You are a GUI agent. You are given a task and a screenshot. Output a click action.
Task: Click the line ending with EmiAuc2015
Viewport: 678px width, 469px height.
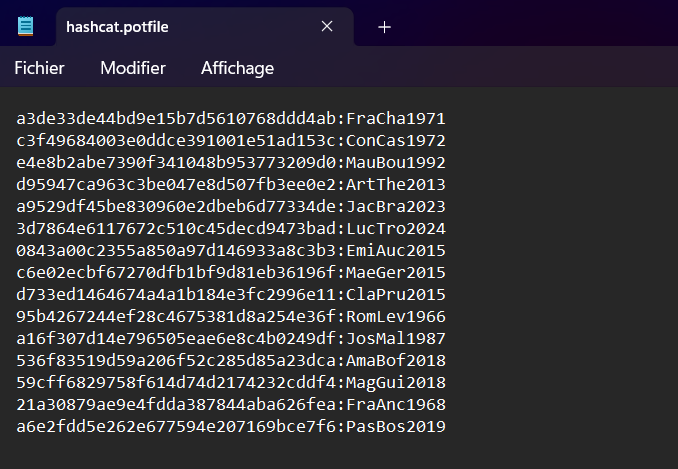click(x=231, y=251)
